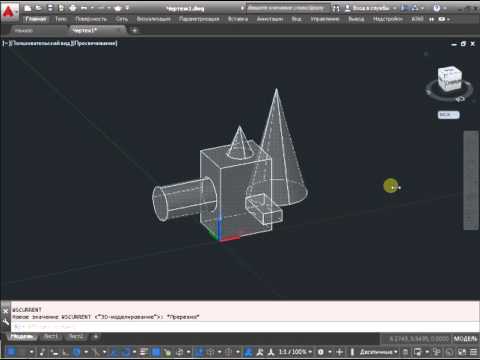The image size is (480, 360).
Task: Open the Аннотации ribbon tab
Action: tap(270, 19)
